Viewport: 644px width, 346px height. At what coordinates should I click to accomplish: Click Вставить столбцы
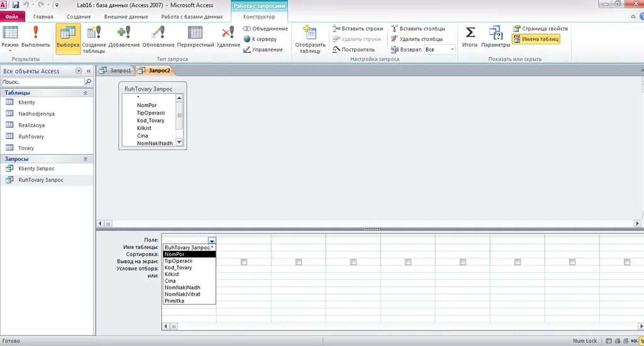418,29
